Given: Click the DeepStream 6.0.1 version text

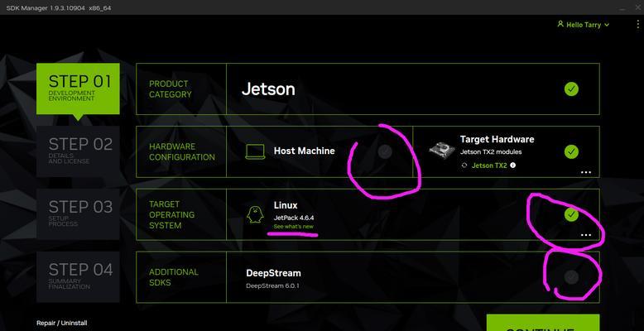Looking at the screenshot, I should 272,285.
